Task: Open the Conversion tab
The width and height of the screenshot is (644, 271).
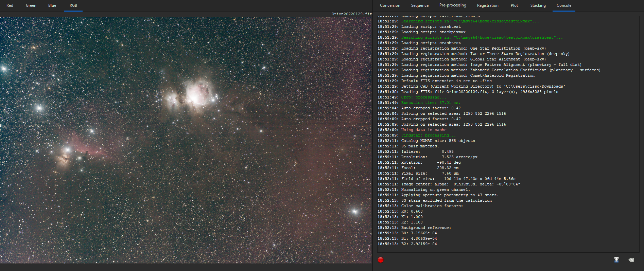Action: pyautogui.click(x=390, y=5)
